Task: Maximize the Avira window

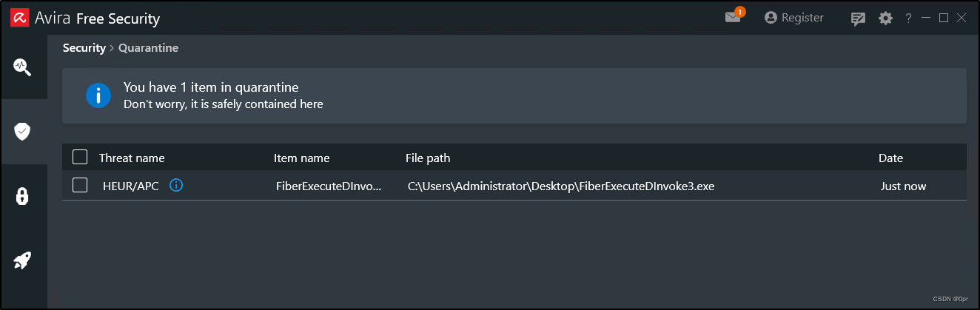Action: [x=944, y=18]
